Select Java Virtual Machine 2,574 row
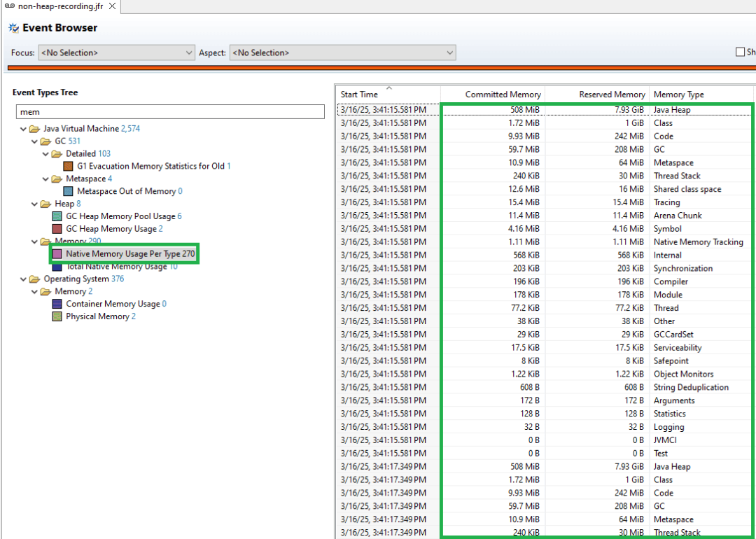This screenshot has height=539, width=756. (92, 129)
